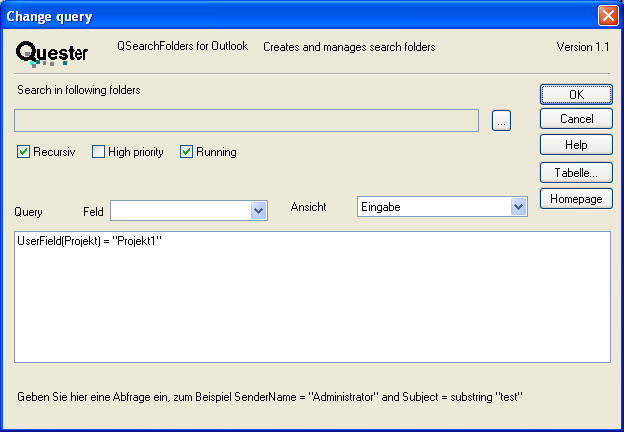624x432 pixels.
Task: Open folder browser with the ellipsis button
Action: tap(502, 120)
